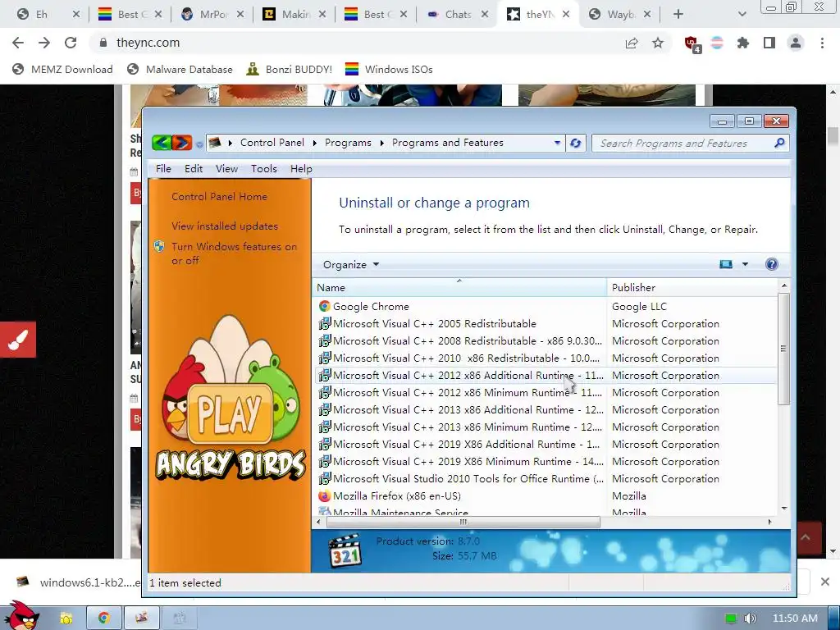Open the Chrome extensions puzzle icon
The image size is (840, 630).
click(743, 43)
